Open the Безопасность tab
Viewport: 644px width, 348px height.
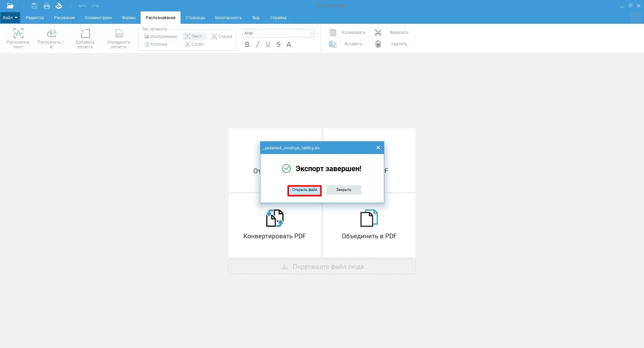[x=228, y=18]
